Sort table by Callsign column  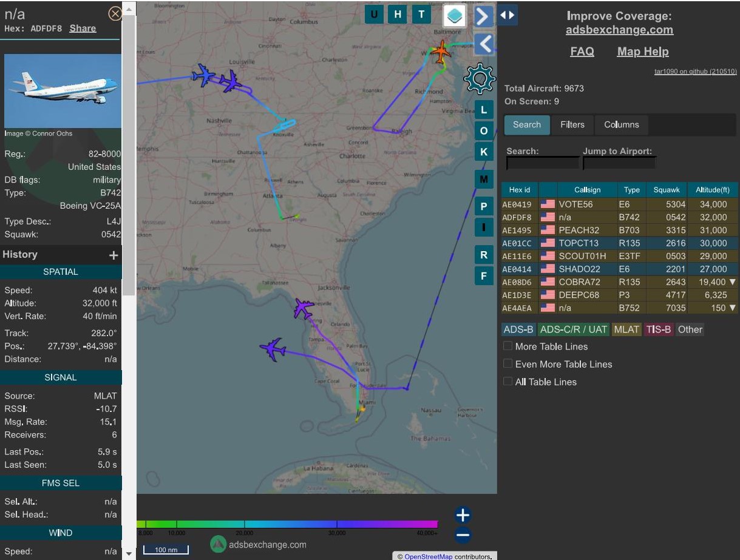587,190
